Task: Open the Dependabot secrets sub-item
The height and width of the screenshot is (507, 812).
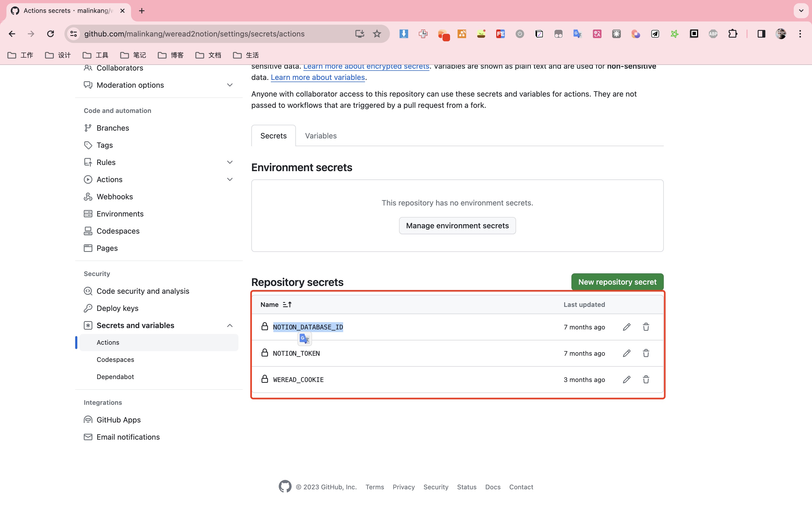Action: 115,377
